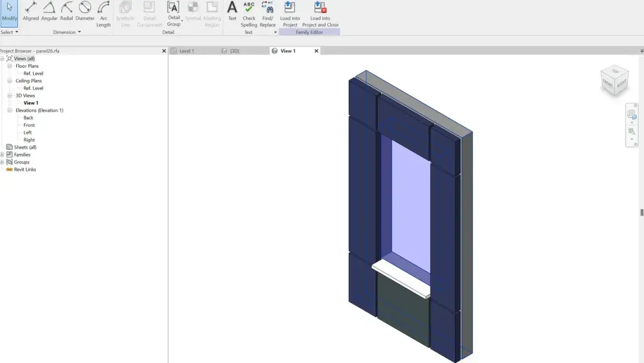Screen dimensions: 644x363
Task: Select the Diameter dimension tool
Action: click(85, 11)
